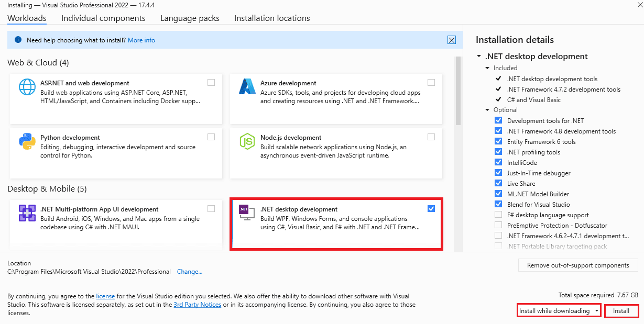Check .NET Multi-platform App UI development box
The width and height of the screenshot is (644, 324).
coord(211,208)
